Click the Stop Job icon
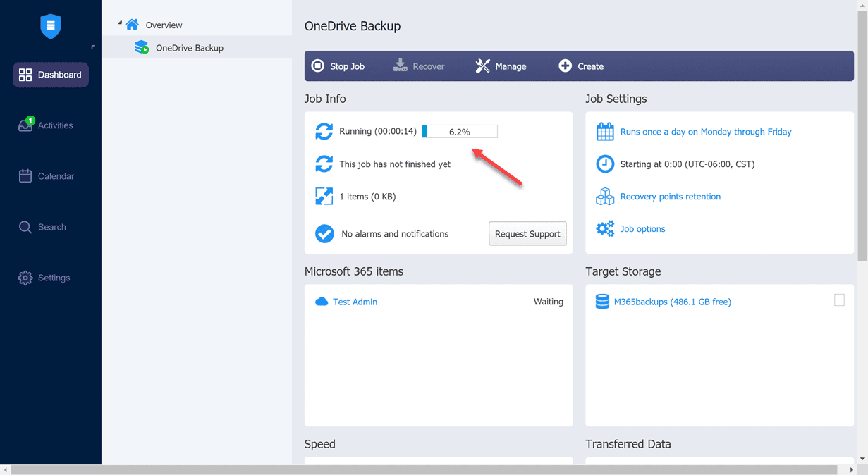The image size is (868, 475). 318,66
